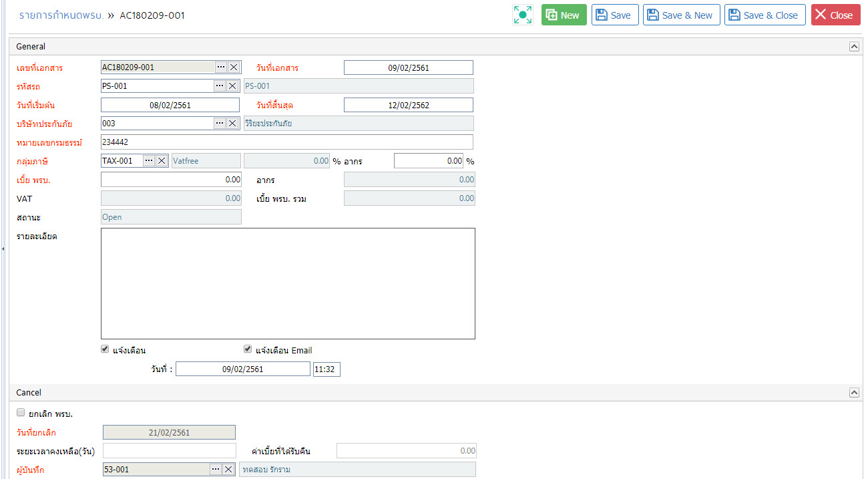Clear the insurance company 003 field
This screenshot has width=868, height=479.
(x=233, y=123)
